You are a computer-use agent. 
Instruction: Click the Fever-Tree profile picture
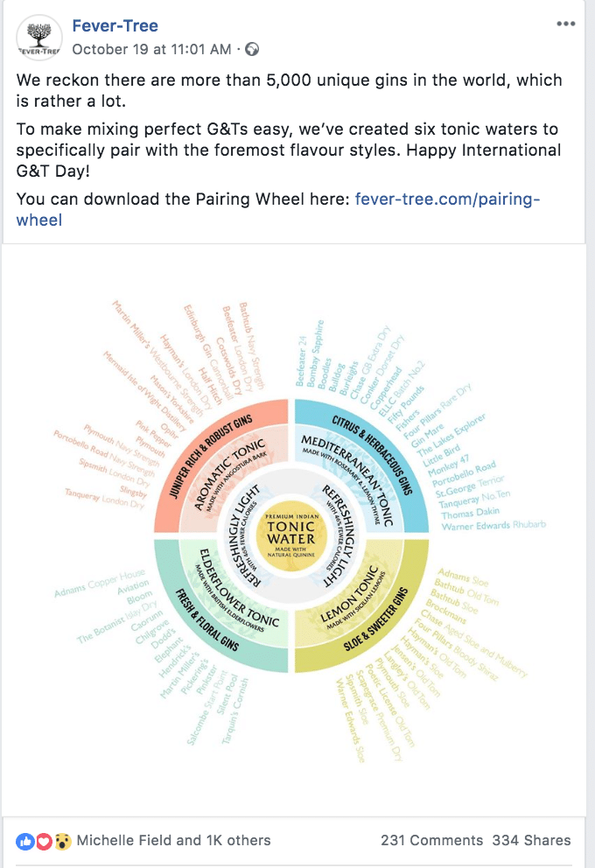click(x=38, y=37)
